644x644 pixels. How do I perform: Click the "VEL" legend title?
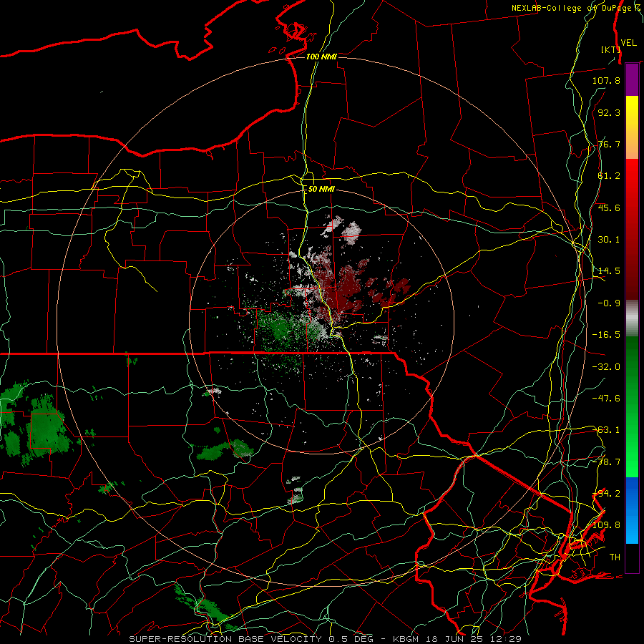click(x=628, y=43)
